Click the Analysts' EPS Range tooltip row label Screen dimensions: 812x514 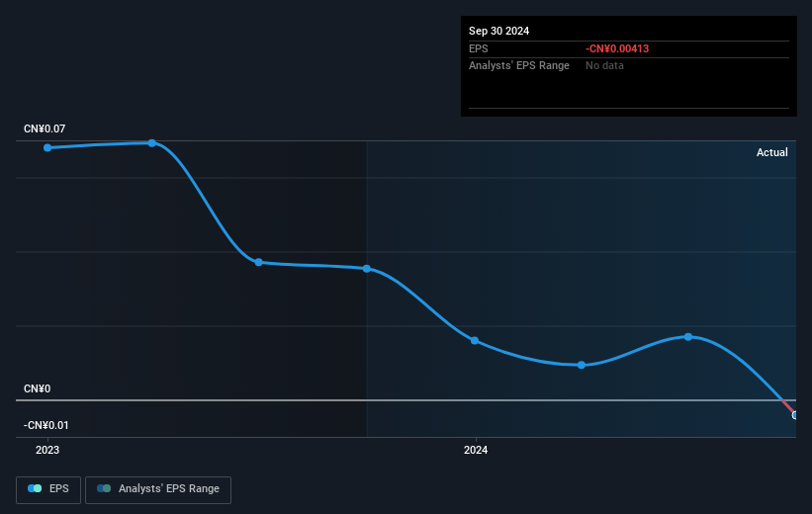pyautogui.click(x=519, y=66)
